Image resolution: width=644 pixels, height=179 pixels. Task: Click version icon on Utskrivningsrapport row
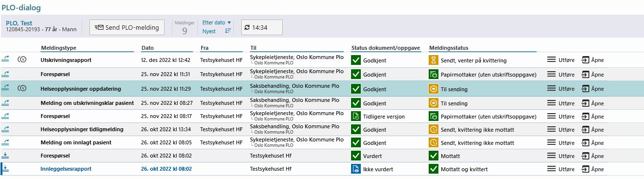tap(21, 60)
